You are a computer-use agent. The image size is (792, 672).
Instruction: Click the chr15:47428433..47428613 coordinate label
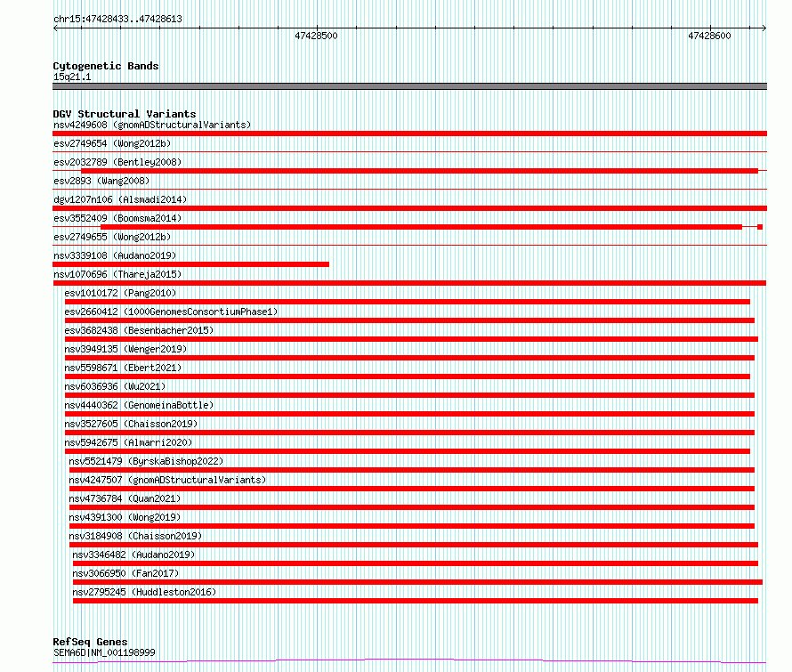(x=117, y=20)
